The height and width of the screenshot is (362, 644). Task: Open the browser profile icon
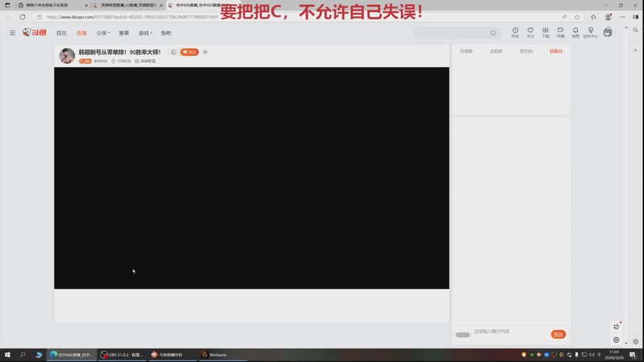pyautogui.click(x=609, y=17)
